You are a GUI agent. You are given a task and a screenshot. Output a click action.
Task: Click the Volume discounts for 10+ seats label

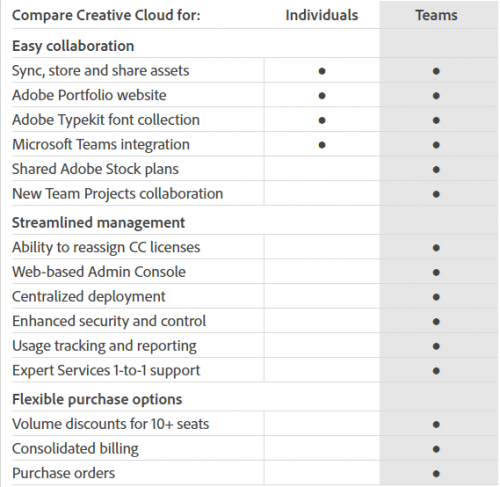click(110, 424)
